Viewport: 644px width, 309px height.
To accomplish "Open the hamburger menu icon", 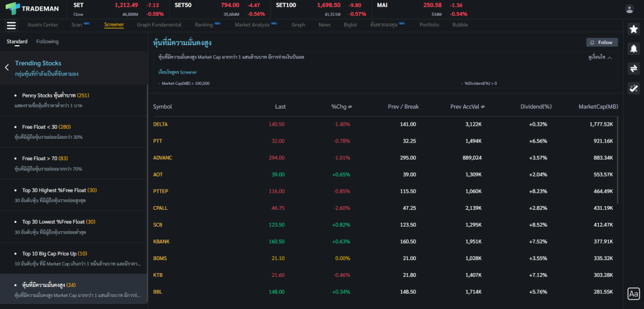I will (x=11, y=25).
